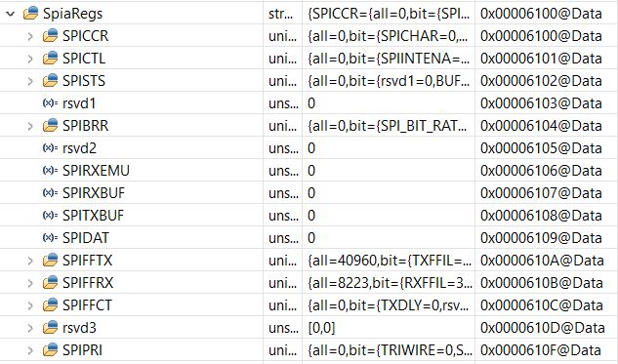Viewport: 618px width, 364px height.
Task: Expand the SPICTL register node
Action: [x=30, y=59]
